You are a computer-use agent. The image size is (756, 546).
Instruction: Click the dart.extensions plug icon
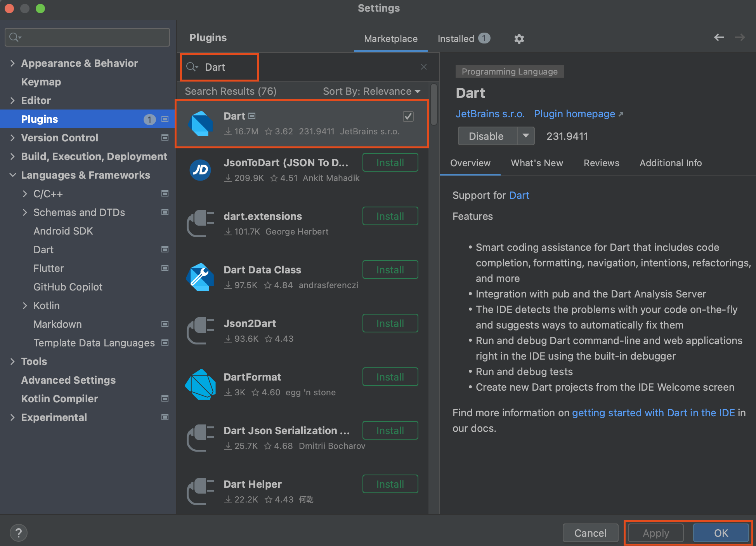tap(200, 223)
